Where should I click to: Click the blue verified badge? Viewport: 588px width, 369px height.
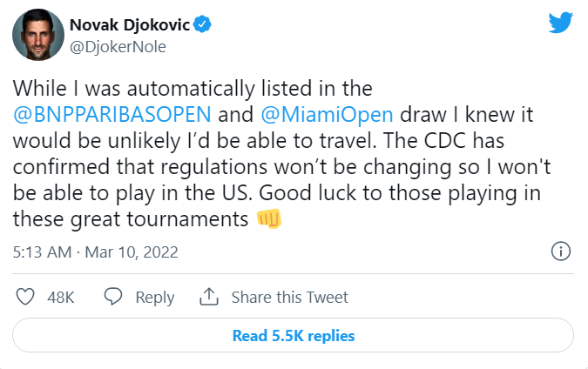coord(202,24)
